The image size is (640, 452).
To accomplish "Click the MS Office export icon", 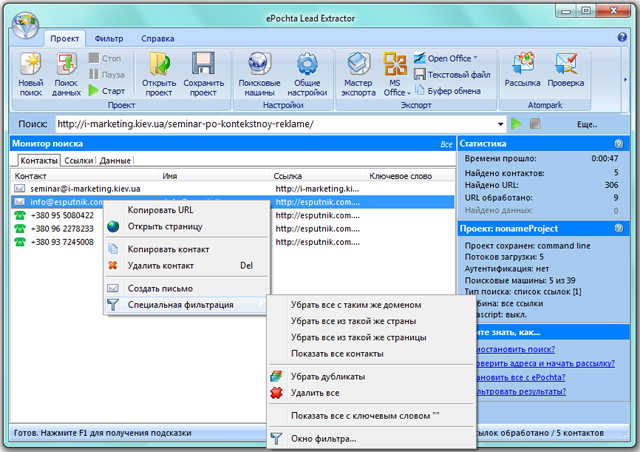I will pyautogui.click(x=395, y=64).
